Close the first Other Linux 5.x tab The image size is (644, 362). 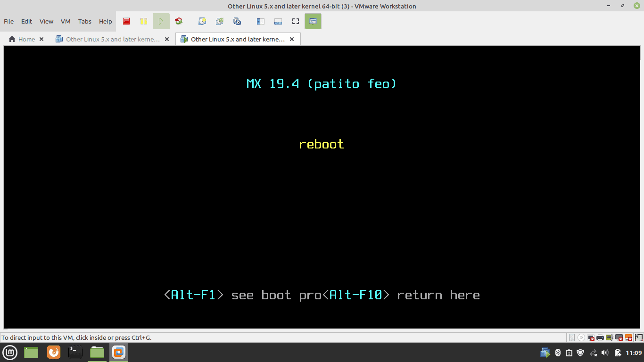(x=167, y=39)
